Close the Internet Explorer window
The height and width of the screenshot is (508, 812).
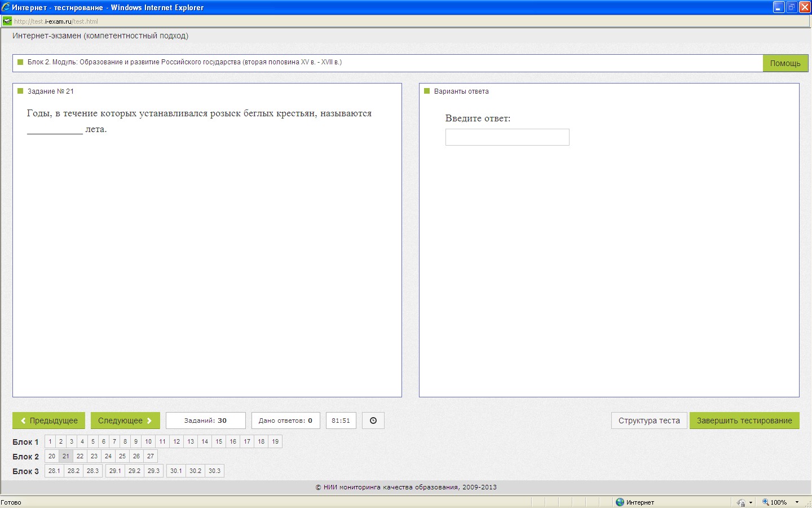[x=805, y=7]
